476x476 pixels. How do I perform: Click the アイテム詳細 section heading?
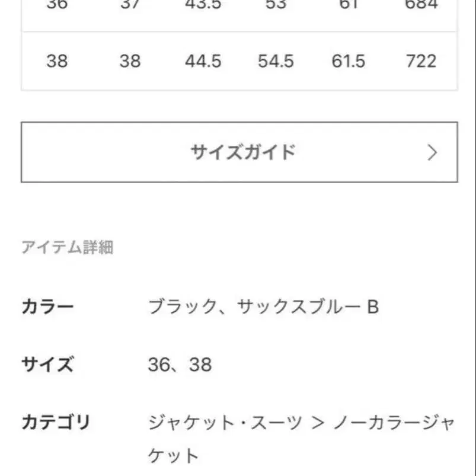pyautogui.click(x=67, y=247)
